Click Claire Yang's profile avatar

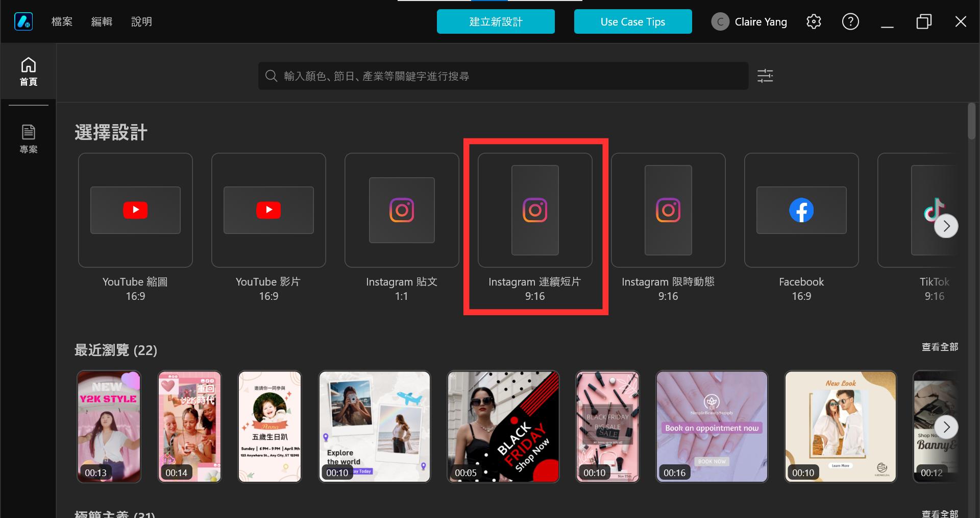720,21
